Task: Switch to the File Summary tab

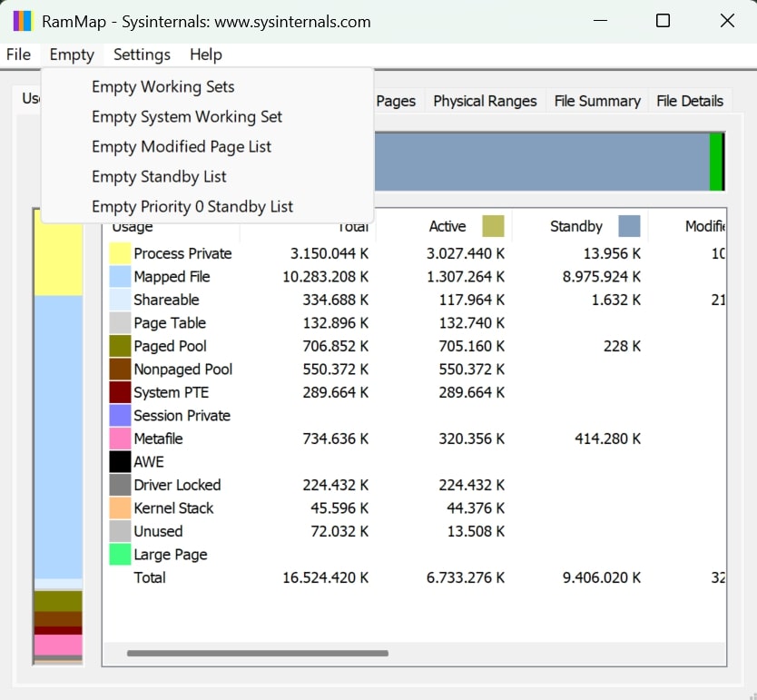Action: pos(597,101)
